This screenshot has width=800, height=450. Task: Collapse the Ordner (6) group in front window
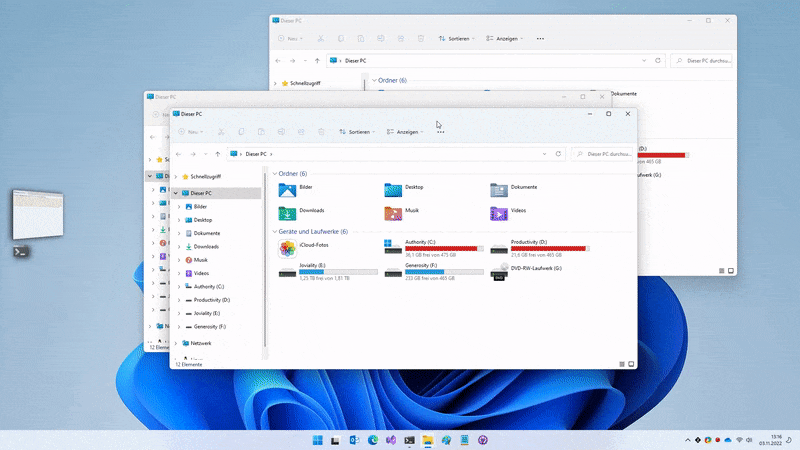[275, 174]
